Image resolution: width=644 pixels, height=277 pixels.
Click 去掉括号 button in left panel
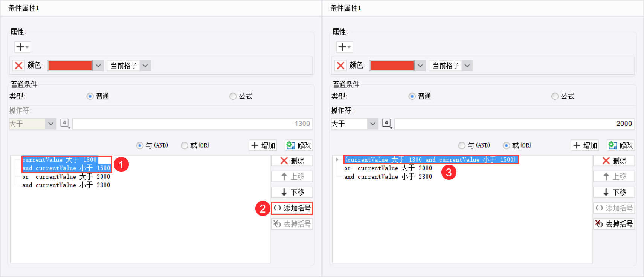coord(292,224)
